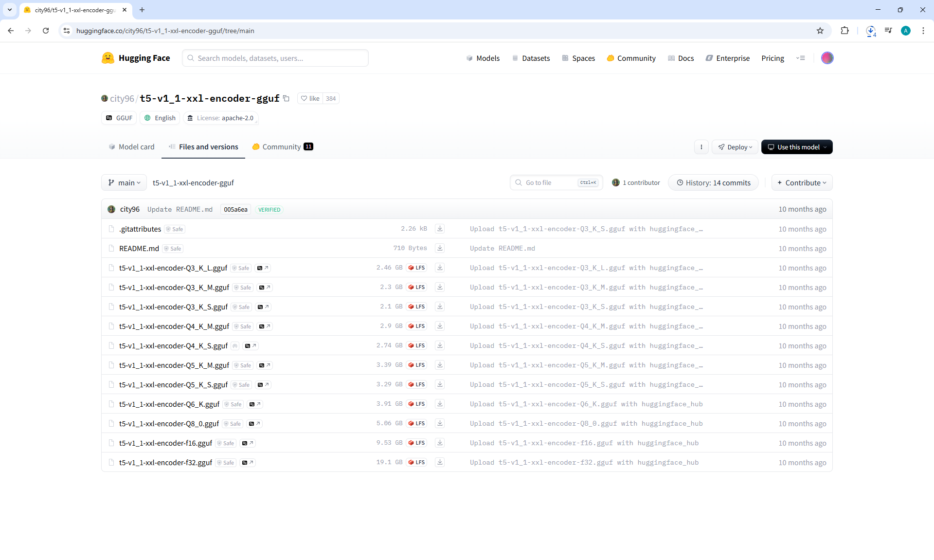Bookmark this page with the star icon

820,31
